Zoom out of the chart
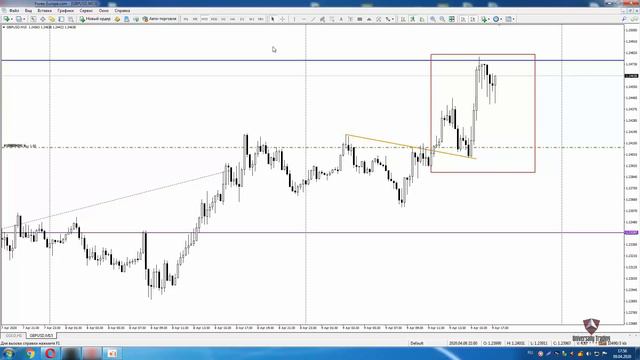Viewport: 640px width, 360px height. pyautogui.click(x=442, y=19)
